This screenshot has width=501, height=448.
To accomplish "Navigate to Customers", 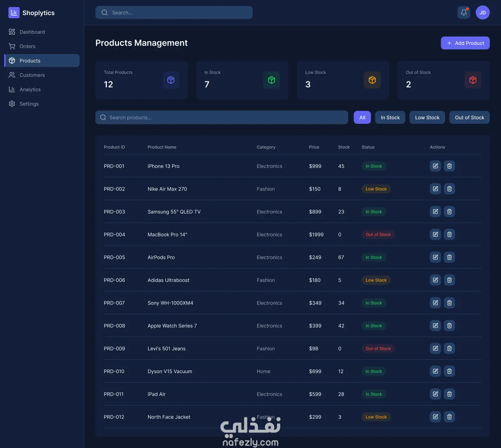I will (42, 75).
